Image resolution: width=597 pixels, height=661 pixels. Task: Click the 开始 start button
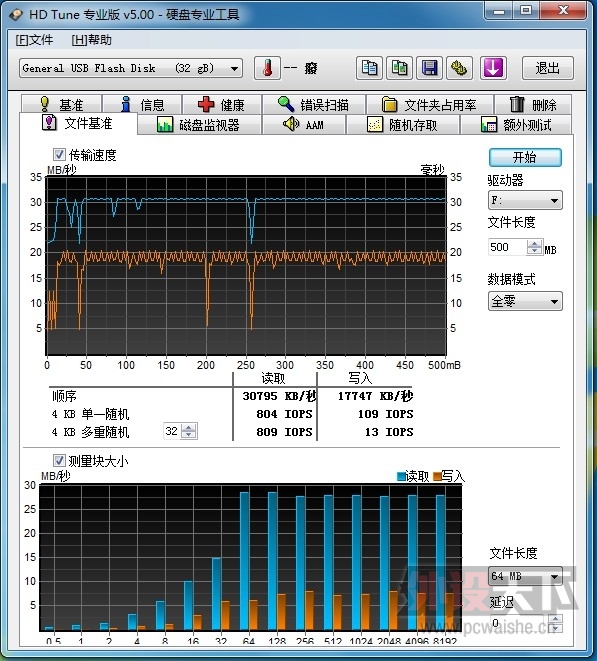(x=525, y=158)
